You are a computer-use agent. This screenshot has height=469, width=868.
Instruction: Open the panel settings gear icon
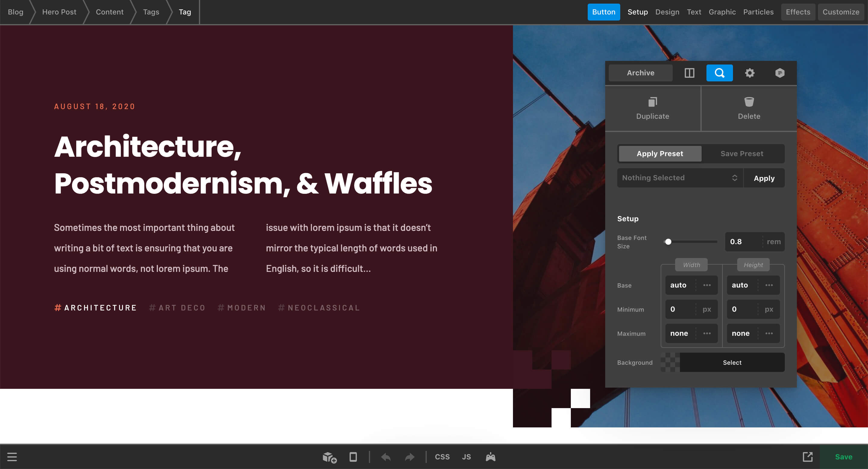pyautogui.click(x=750, y=73)
